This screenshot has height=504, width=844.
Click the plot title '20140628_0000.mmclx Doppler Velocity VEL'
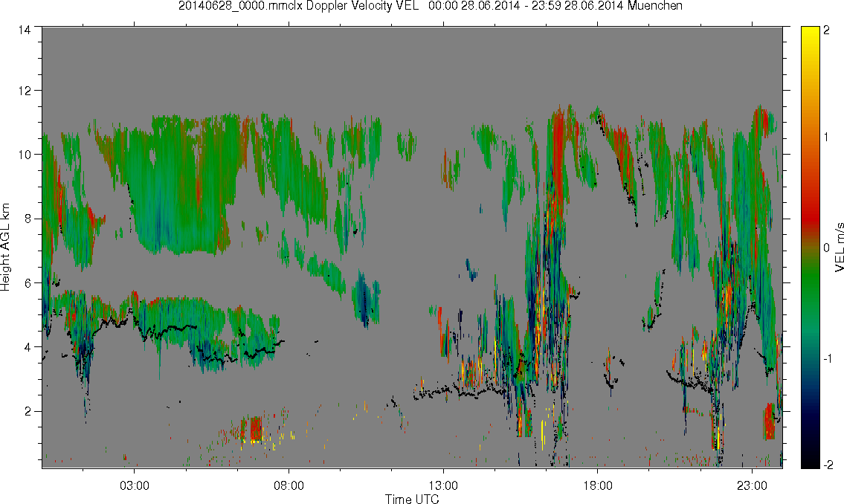tap(299, 6)
